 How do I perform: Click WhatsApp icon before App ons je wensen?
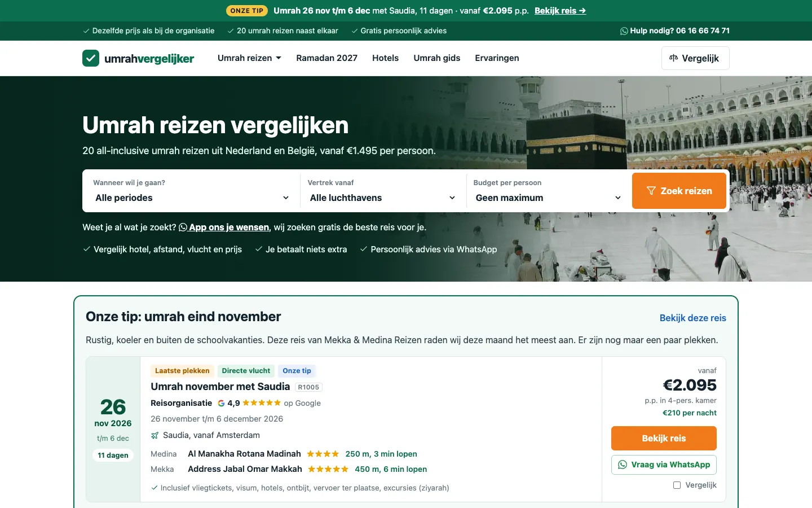click(183, 227)
